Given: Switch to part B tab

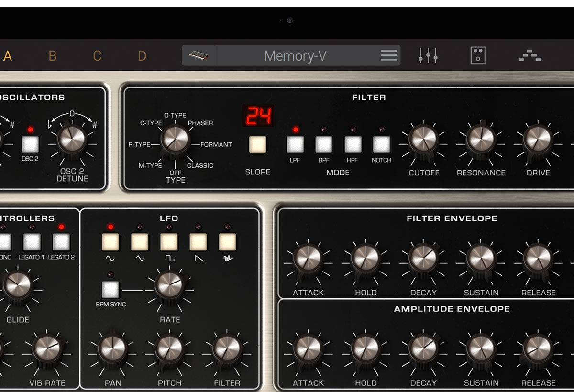Looking at the screenshot, I should pyautogui.click(x=53, y=56).
